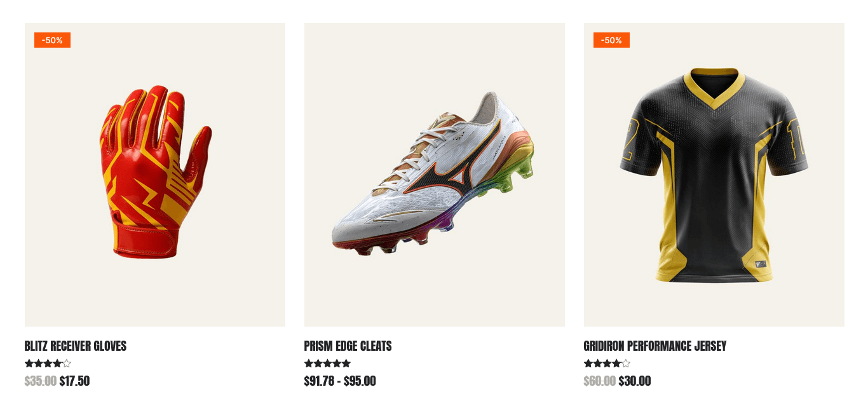The height and width of the screenshot is (408, 868).
Task: Click the empty fifth star on gloves rating
Action: click(67, 364)
